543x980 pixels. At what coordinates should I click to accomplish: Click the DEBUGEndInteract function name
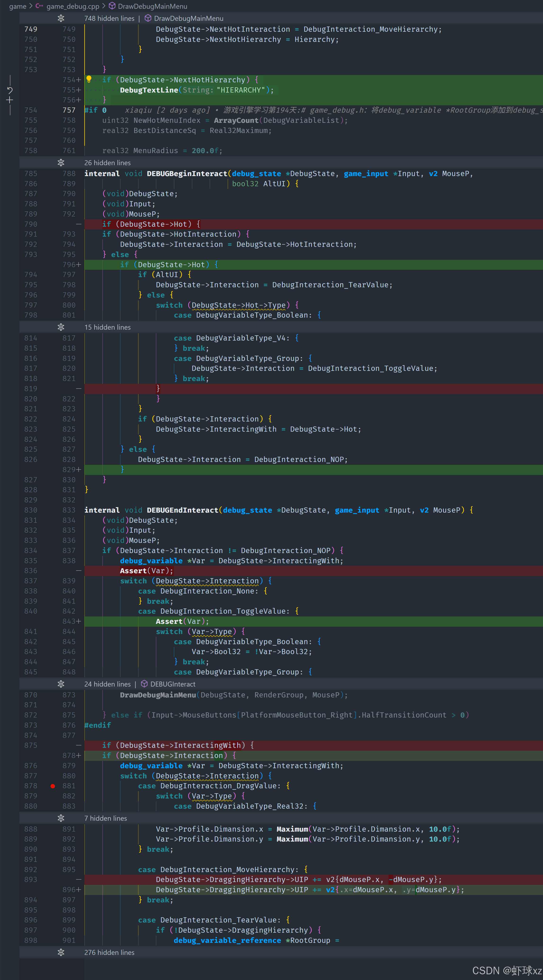(182, 510)
